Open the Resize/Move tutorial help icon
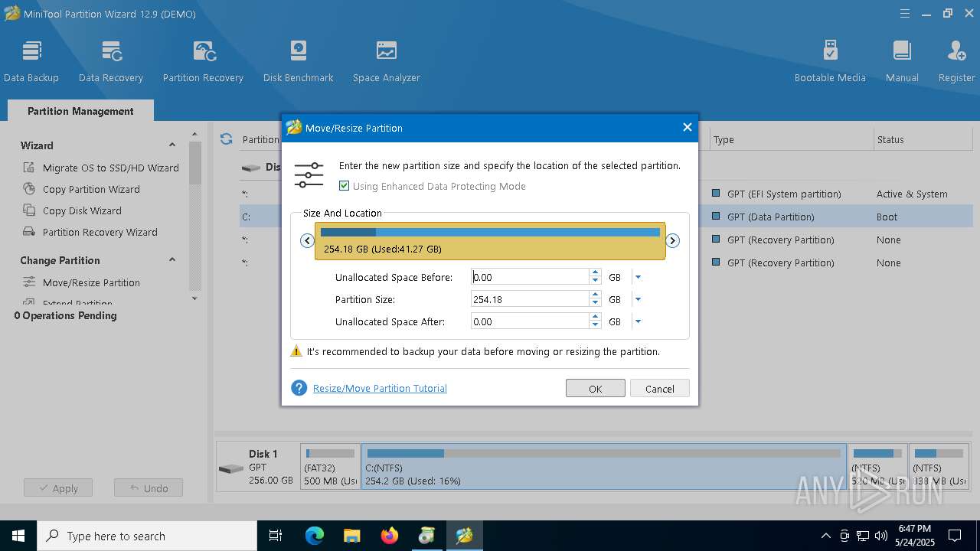This screenshot has width=980, height=551. 299,388
